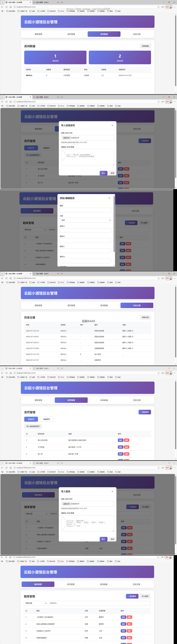Edit 《红楼梦》的作者是谁 row on the 题库管理 page with the white background
The width and height of the screenshot is (177, 644).
[123, 617]
